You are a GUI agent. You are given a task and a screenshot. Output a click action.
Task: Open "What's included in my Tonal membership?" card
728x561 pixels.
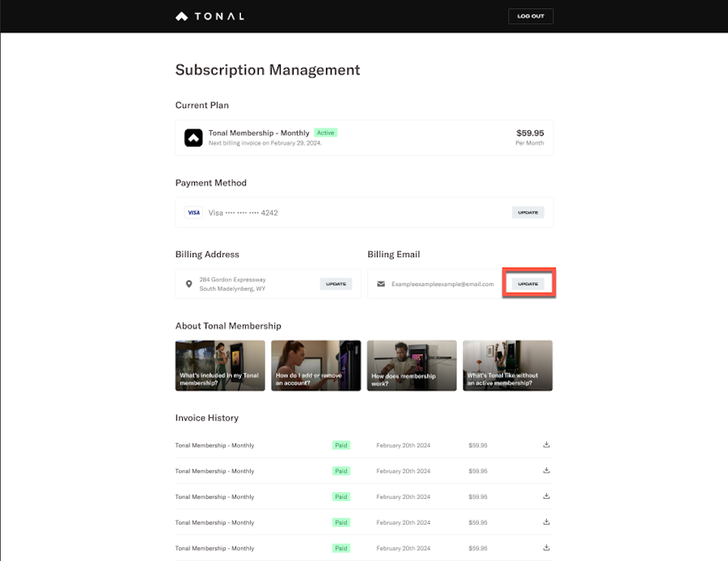click(x=220, y=365)
